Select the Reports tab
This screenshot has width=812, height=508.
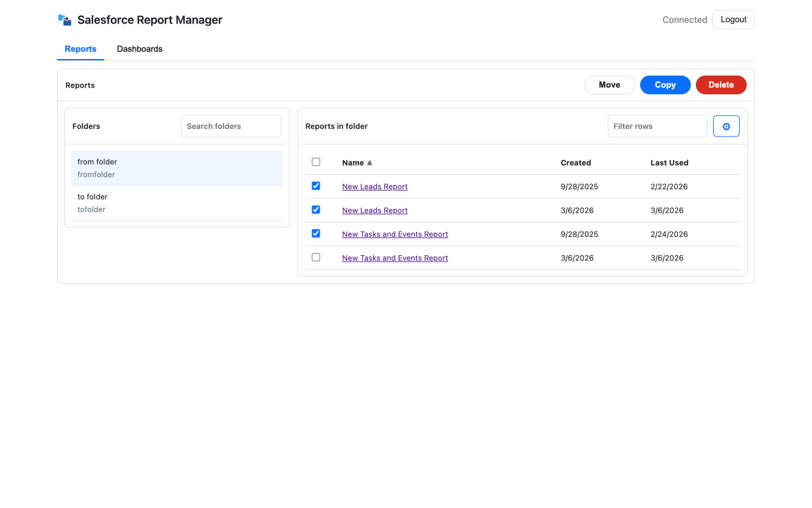[x=81, y=49]
